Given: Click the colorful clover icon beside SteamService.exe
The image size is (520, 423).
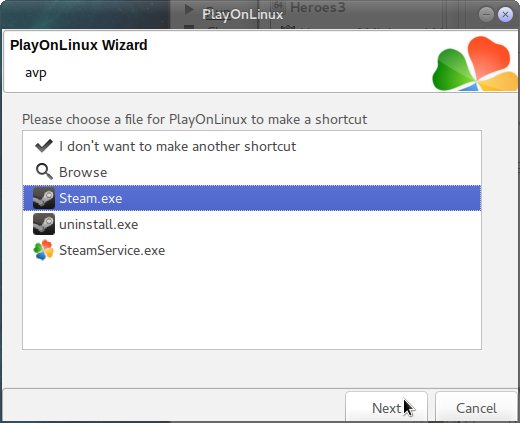Looking at the screenshot, I should tap(44, 250).
